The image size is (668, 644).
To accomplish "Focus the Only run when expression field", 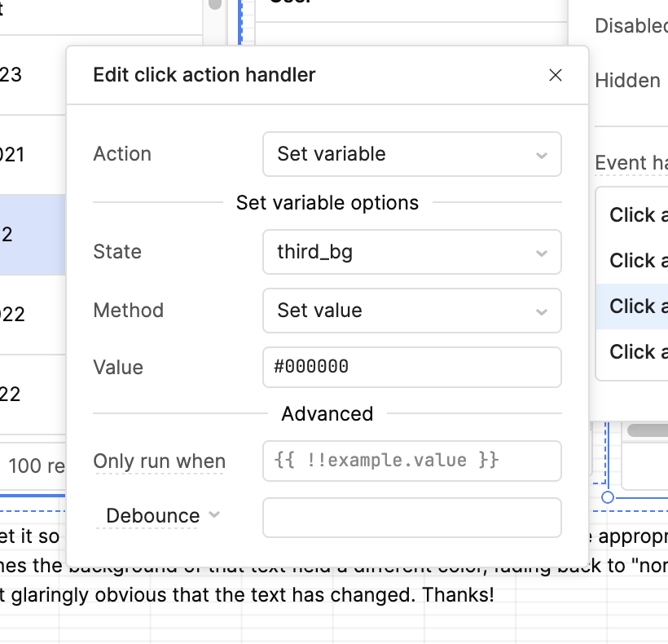I will point(411,461).
